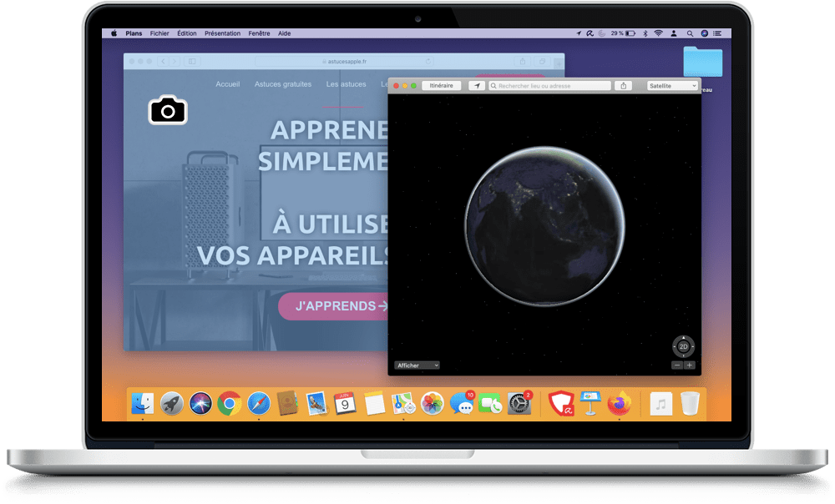Open the Fenêtre menu
The height and width of the screenshot is (504, 835).
[259, 33]
